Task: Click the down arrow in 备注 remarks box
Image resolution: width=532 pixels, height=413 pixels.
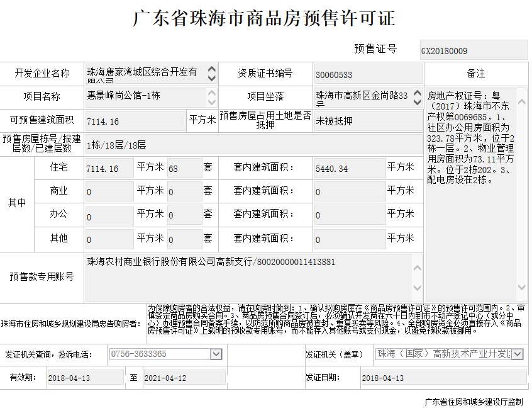Action: (521, 288)
